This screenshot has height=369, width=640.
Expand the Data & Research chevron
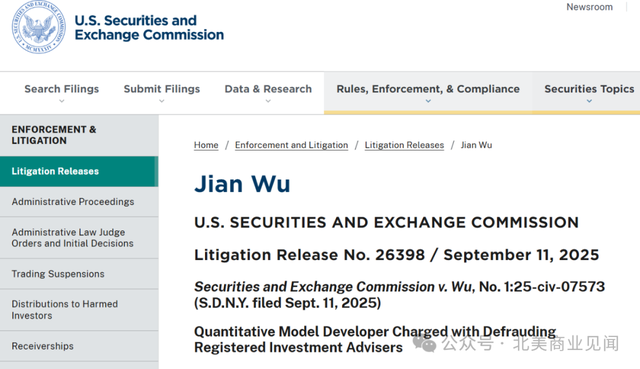268,101
